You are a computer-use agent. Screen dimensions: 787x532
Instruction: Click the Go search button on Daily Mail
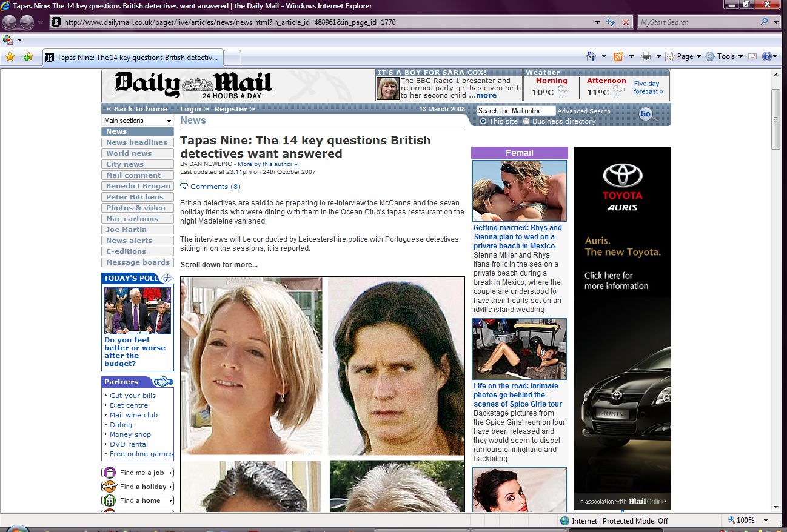click(646, 114)
